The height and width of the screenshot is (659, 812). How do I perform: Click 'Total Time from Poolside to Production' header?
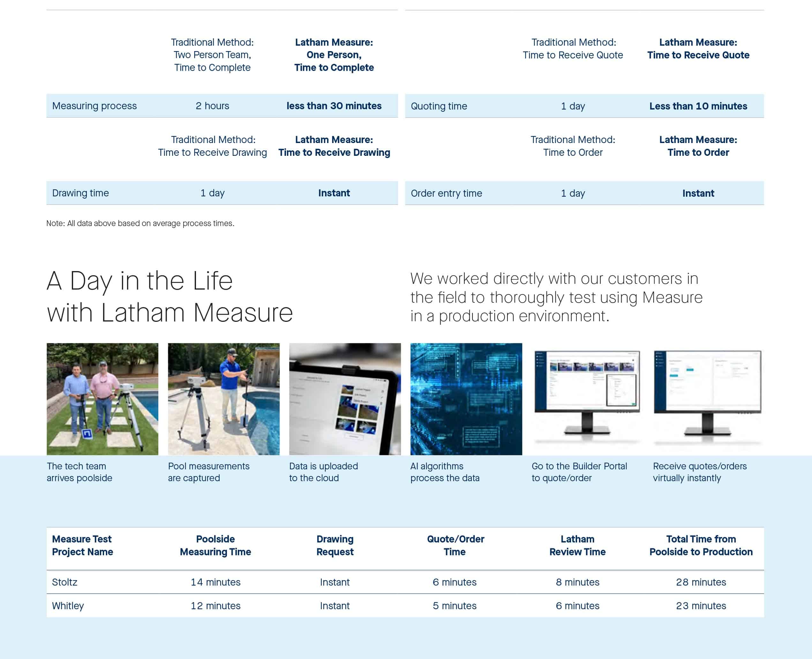click(x=700, y=545)
